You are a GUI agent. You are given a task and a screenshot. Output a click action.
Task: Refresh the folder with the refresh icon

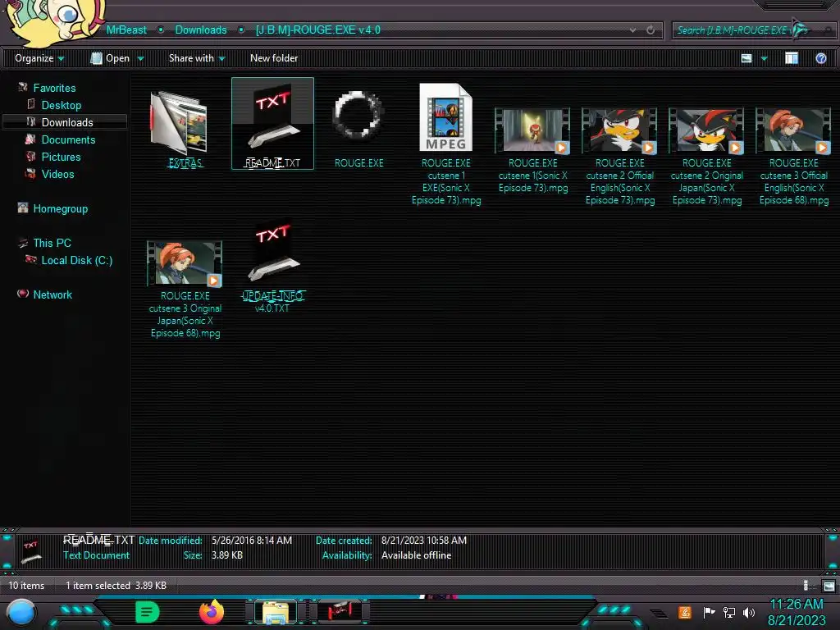[651, 30]
